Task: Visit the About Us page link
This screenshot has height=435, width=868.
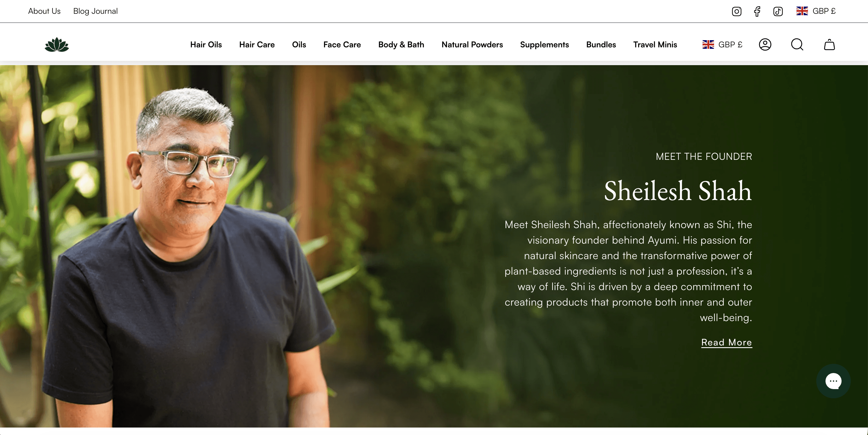Action: coord(44,11)
